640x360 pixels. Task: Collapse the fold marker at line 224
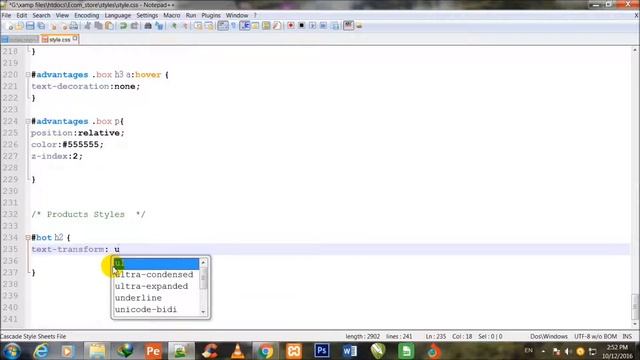coord(28,121)
